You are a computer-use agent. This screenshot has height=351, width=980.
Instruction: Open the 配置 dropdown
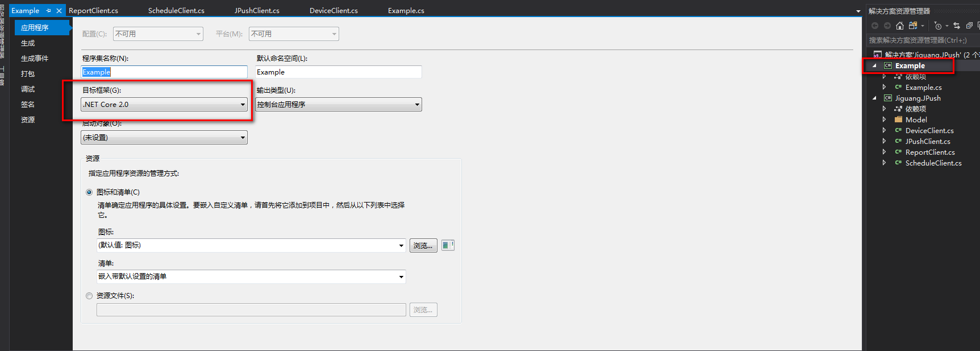(158, 34)
